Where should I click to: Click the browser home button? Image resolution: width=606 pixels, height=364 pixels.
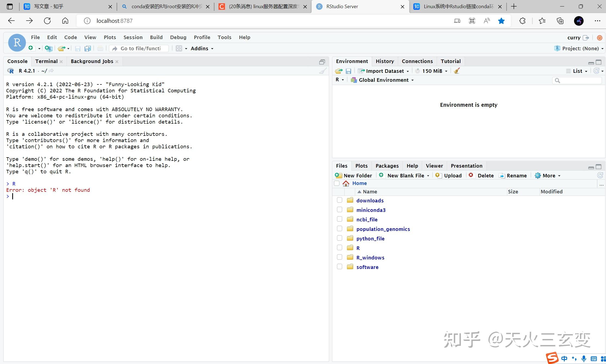click(65, 21)
